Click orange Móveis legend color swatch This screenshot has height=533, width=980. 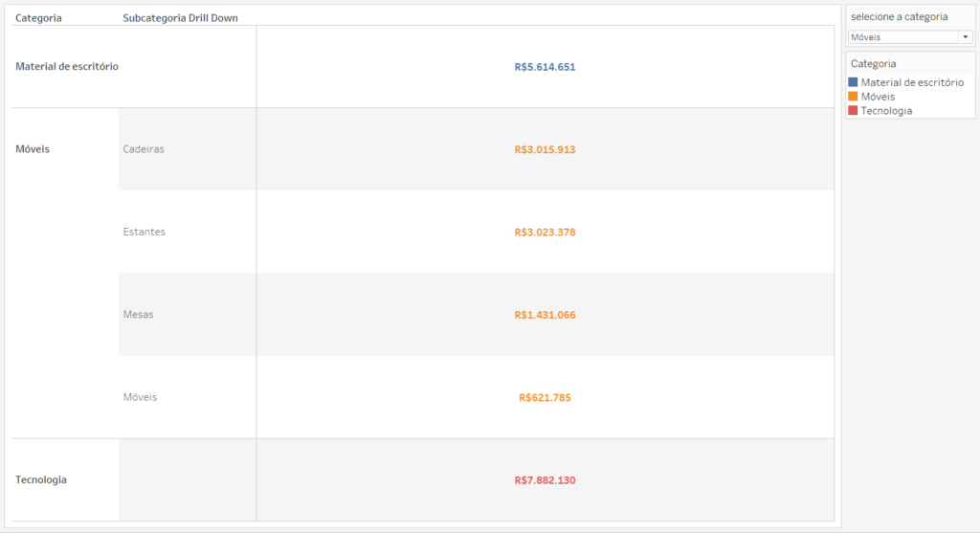(853, 97)
